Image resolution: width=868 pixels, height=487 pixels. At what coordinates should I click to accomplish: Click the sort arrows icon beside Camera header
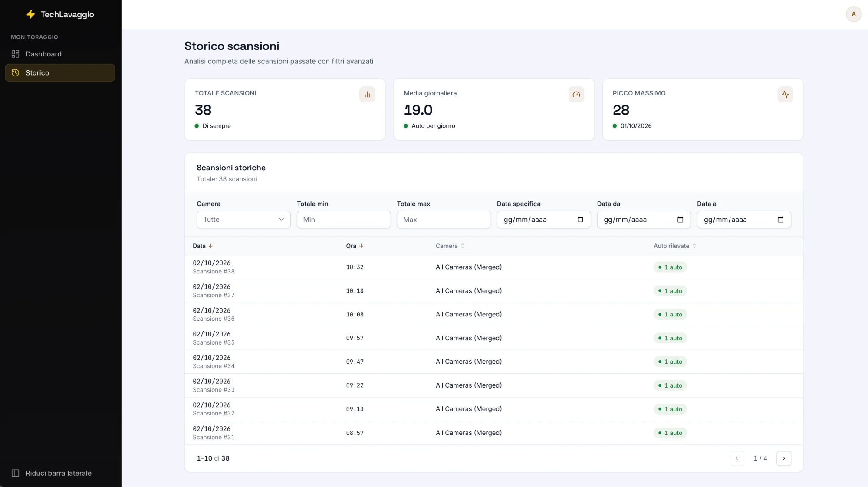[x=463, y=246]
